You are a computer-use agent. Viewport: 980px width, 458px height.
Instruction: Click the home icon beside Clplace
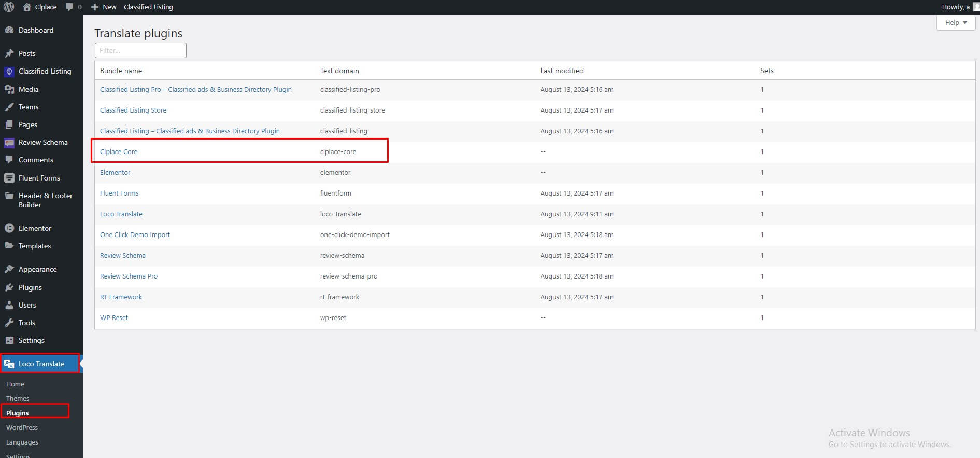(x=27, y=7)
